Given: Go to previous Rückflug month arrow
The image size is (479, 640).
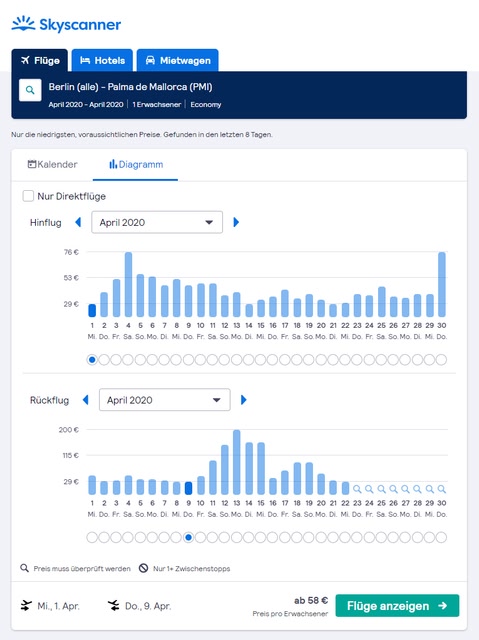Looking at the screenshot, I should tap(86, 400).
